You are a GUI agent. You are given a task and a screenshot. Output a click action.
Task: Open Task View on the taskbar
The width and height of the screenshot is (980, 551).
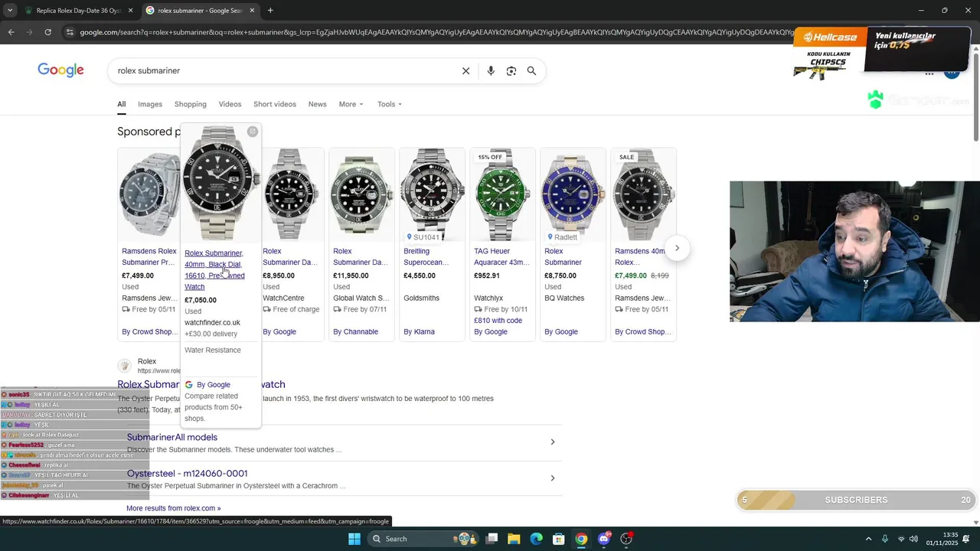492,539
